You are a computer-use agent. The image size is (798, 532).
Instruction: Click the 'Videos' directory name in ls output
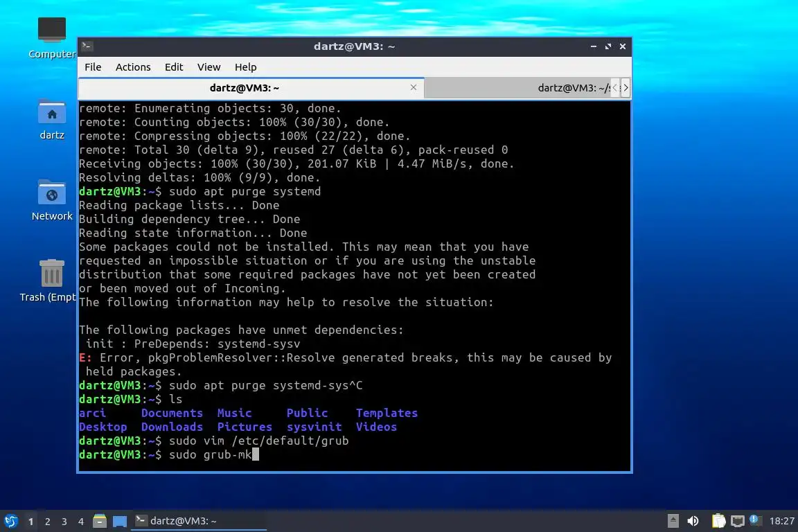[x=377, y=427]
